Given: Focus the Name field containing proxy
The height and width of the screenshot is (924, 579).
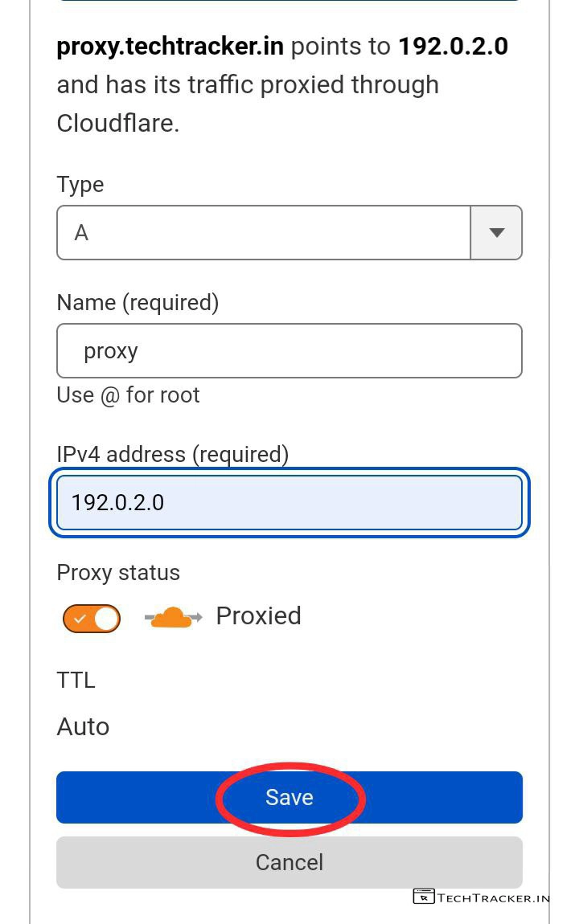Looking at the screenshot, I should 289,351.
